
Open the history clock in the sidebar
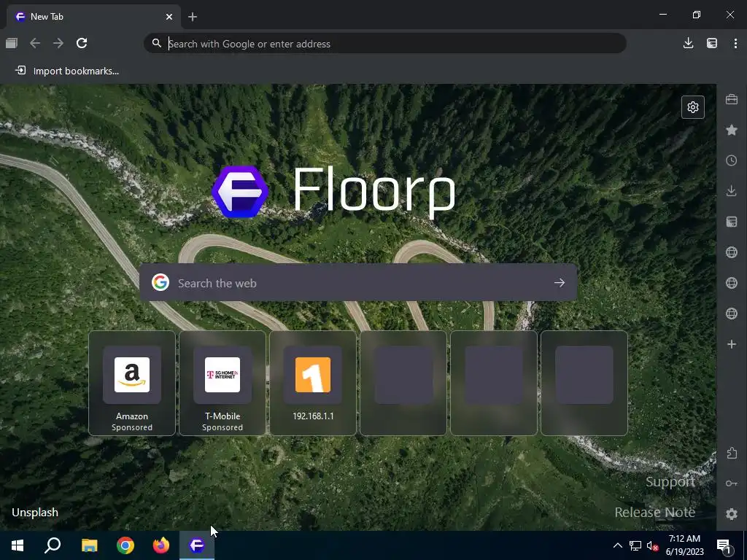point(732,160)
